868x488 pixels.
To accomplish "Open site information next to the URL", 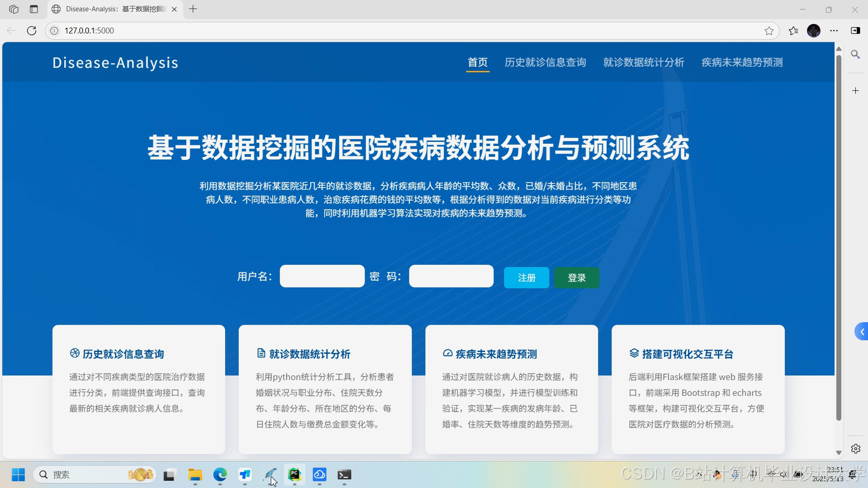I will [54, 30].
